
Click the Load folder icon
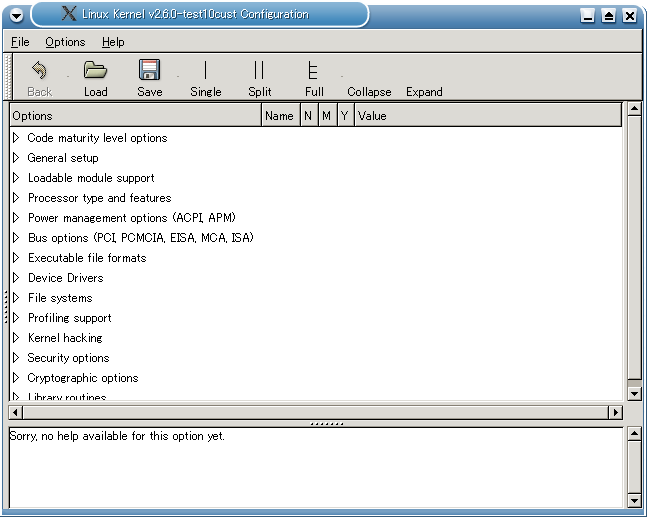click(x=95, y=71)
